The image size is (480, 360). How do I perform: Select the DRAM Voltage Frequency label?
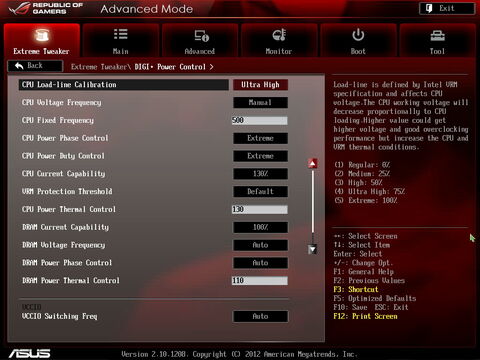pyautogui.click(x=64, y=245)
